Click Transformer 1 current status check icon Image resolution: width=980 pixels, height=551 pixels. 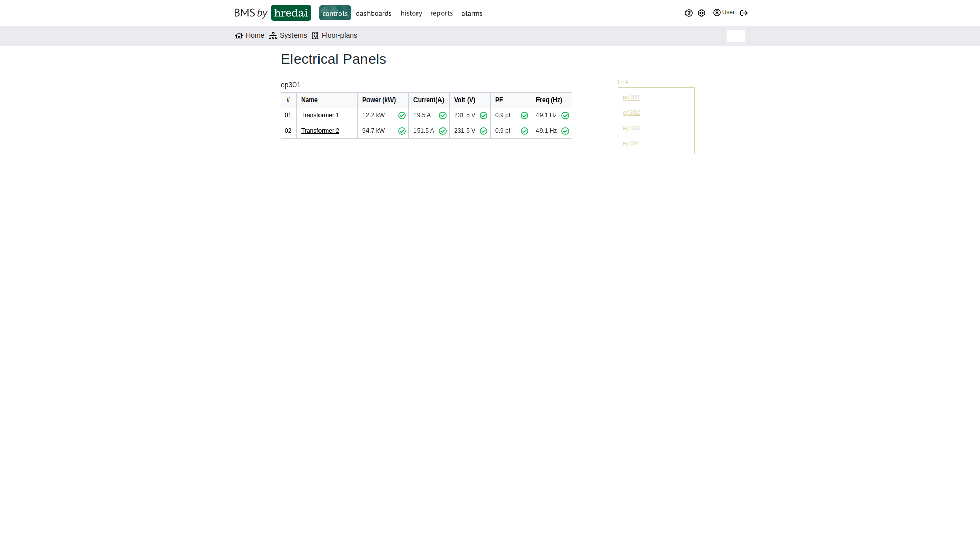coord(443,116)
